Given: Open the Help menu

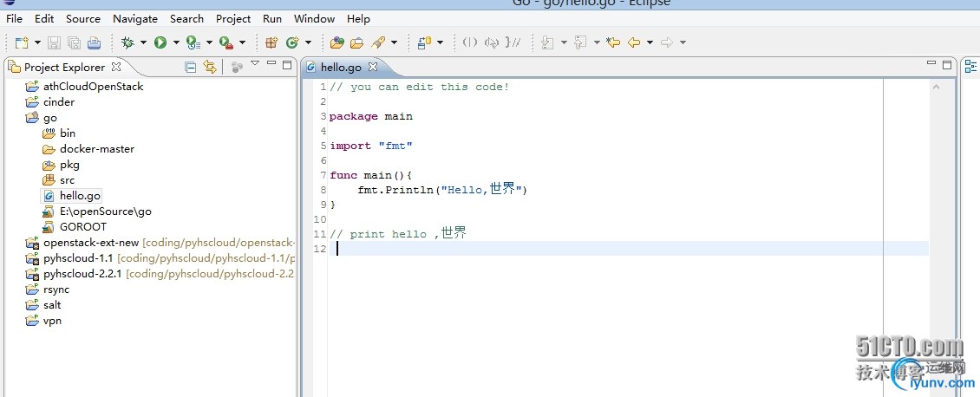Looking at the screenshot, I should point(358,19).
